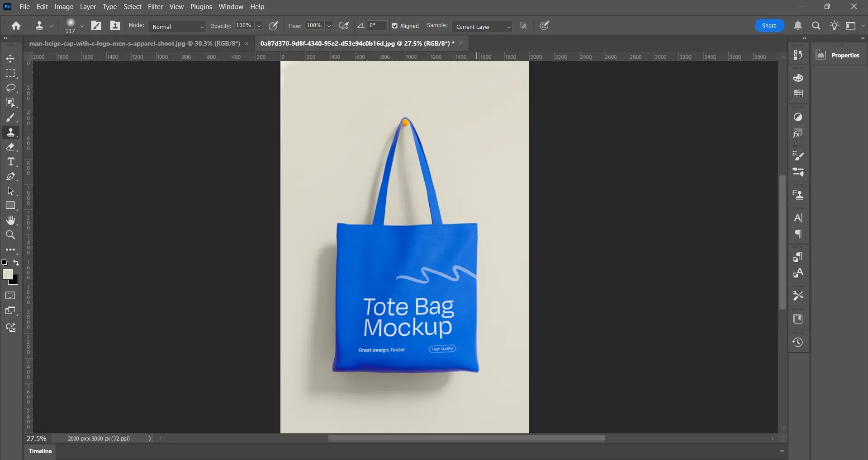
Task: Open the Sample source dropdown
Action: pos(482,27)
